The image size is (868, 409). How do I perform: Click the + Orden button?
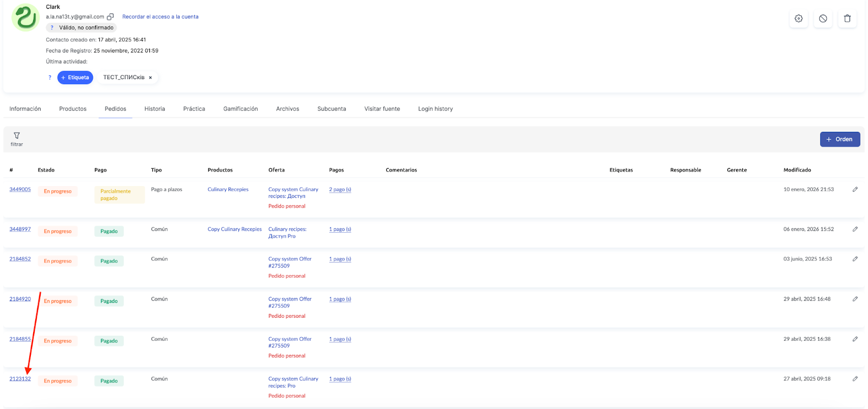(x=839, y=139)
